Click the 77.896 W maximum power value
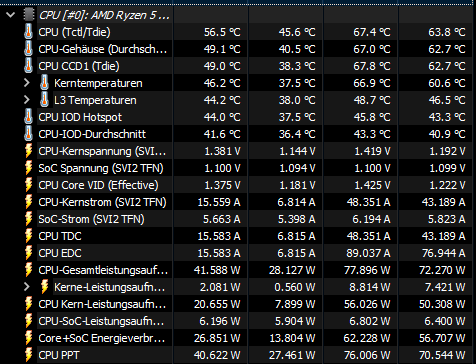Viewport: 476px width, 364px height. point(367,270)
